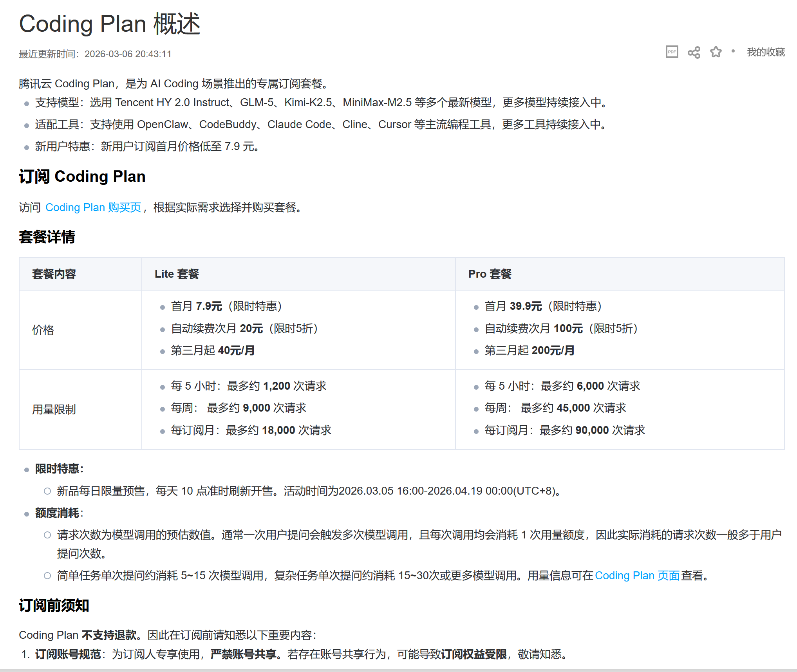Viewport: 797px width, 672px height.
Task: Open the Coding Plan 页面 link
Action: [637, 575]
